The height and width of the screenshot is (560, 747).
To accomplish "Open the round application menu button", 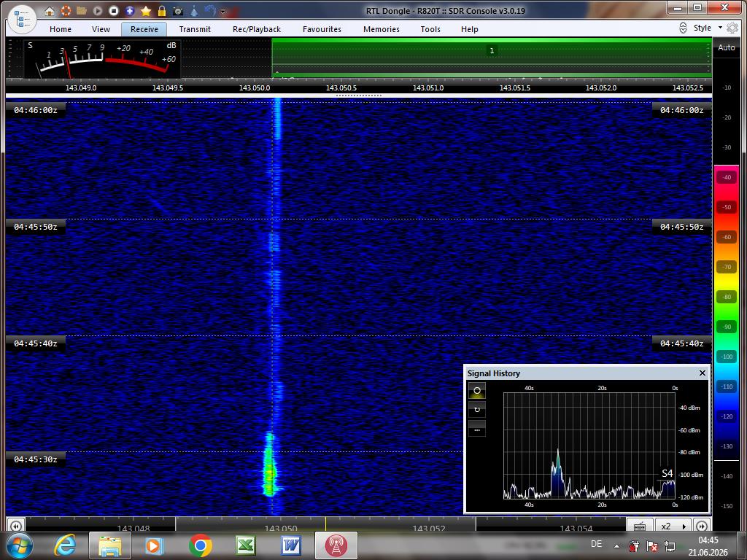I will 22,20.
